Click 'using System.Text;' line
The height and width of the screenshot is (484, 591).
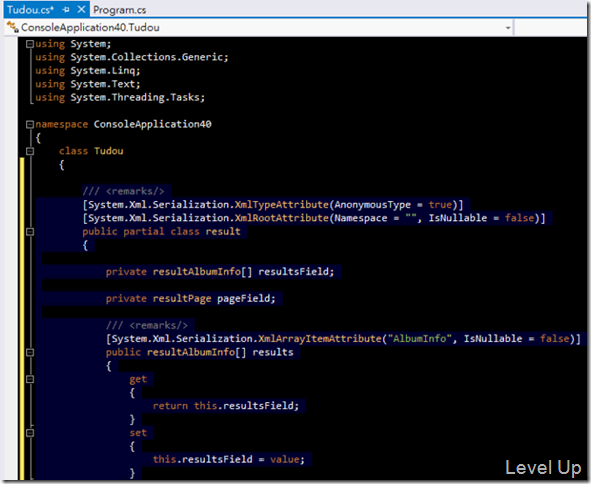(x=87, y=84)
